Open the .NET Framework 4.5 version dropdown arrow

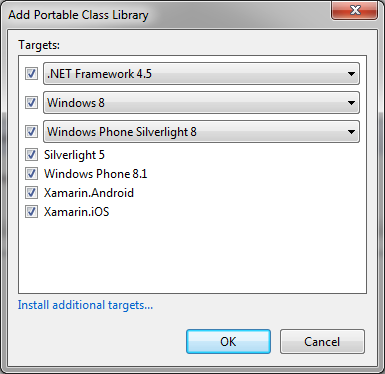tap(351, 74)
